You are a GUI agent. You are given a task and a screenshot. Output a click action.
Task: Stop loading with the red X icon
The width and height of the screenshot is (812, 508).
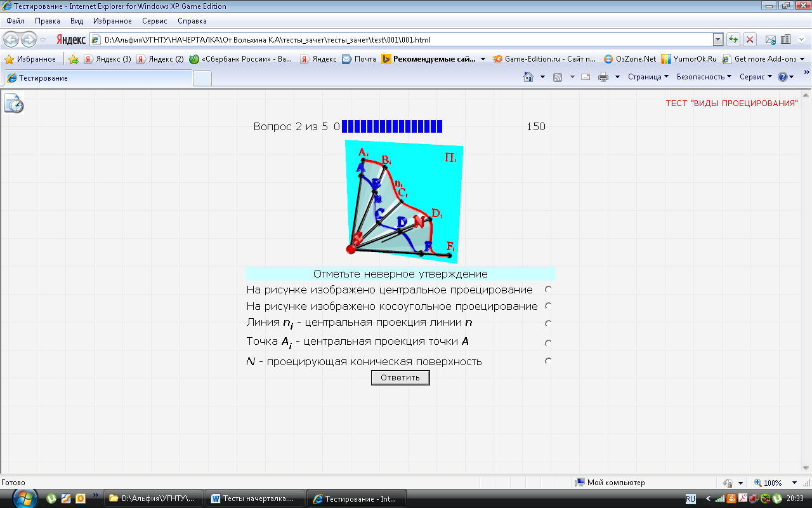click(x=750, y=39)
